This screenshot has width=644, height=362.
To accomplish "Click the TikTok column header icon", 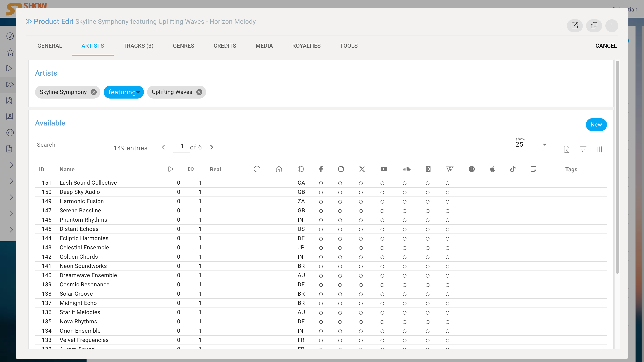I will pyautogui.click(x=513, y=169).
